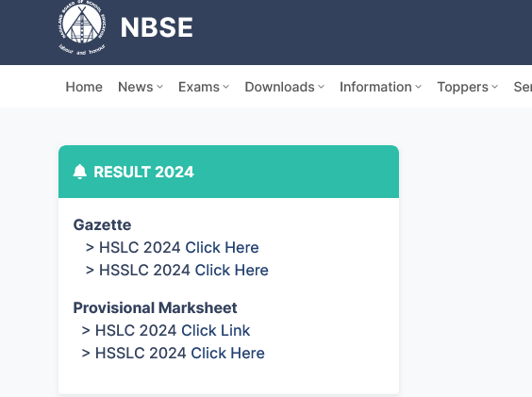Open the Information menu
The image size is (532, 397).
(x=375, y=87)
